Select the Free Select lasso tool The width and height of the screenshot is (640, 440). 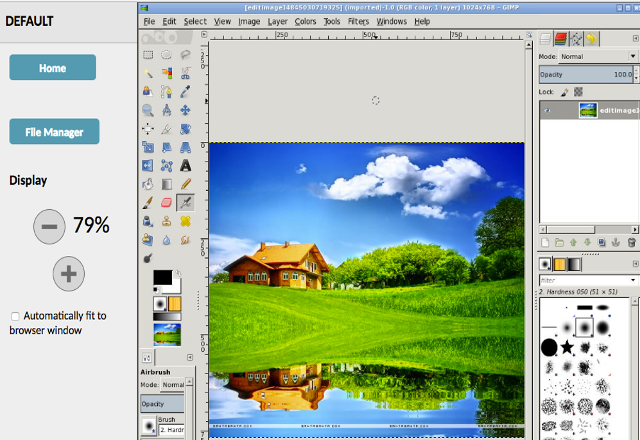tap(185, 55)
